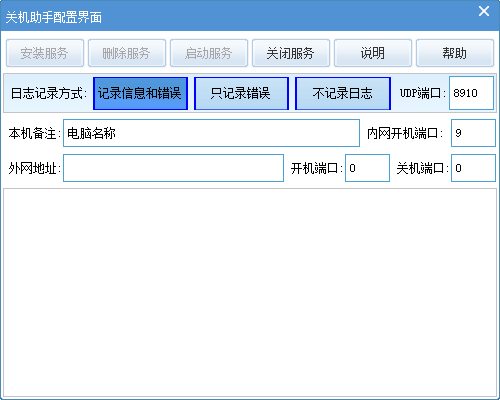
Task: Click the 本机备注 field containing 电脑名称
Action: (x=211, y=133)
